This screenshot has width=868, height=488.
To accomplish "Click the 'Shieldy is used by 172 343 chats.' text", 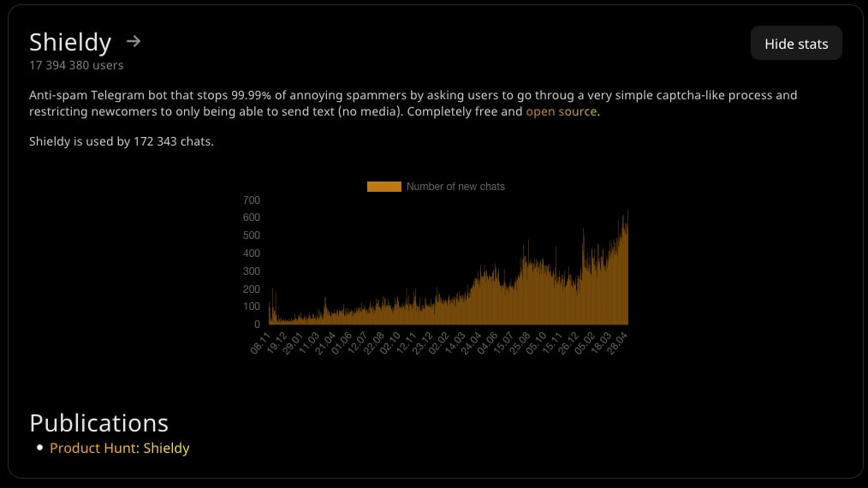I will [x=122, y=141].
